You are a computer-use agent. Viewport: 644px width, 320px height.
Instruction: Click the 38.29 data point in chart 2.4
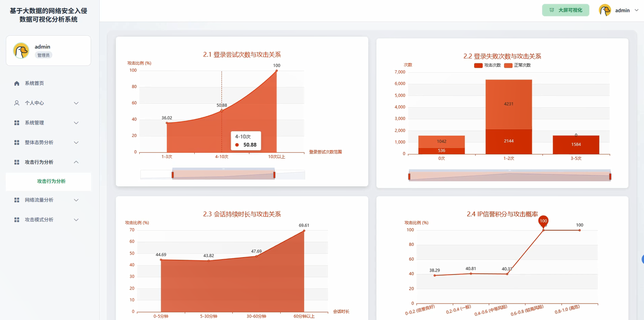click(434, 275)
